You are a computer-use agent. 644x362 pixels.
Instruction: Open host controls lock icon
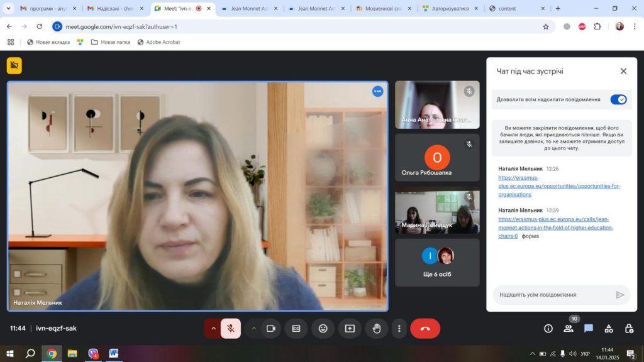tap(629, 328)
